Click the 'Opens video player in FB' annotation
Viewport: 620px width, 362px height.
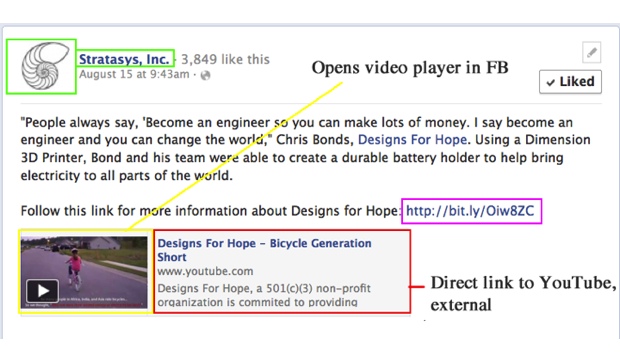[410, 68]
